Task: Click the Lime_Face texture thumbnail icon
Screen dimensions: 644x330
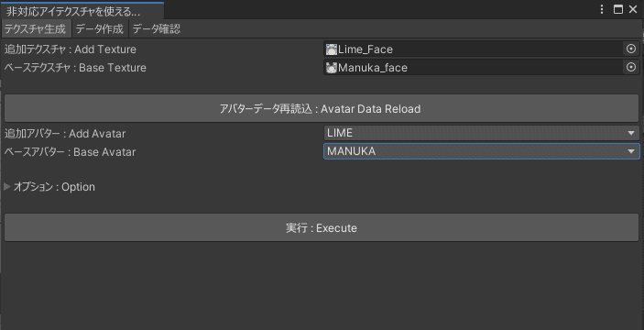Action: (x=331, y=49)
